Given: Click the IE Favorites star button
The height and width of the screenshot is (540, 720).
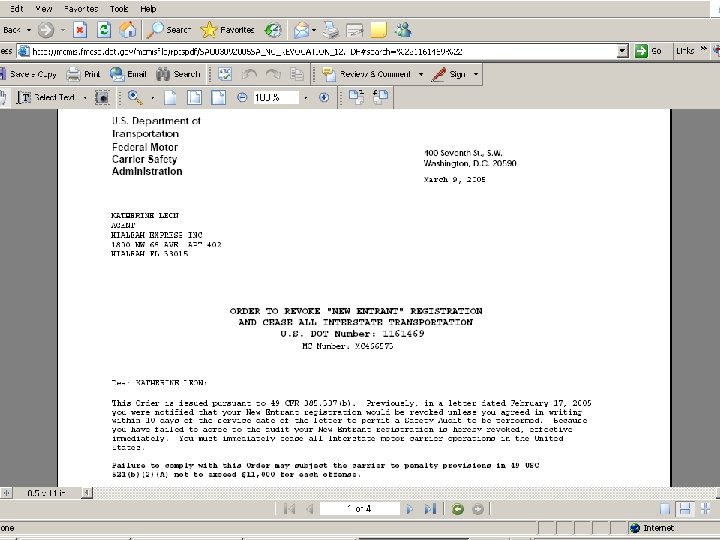Looking at the screenshot, I should coord(227,30).
